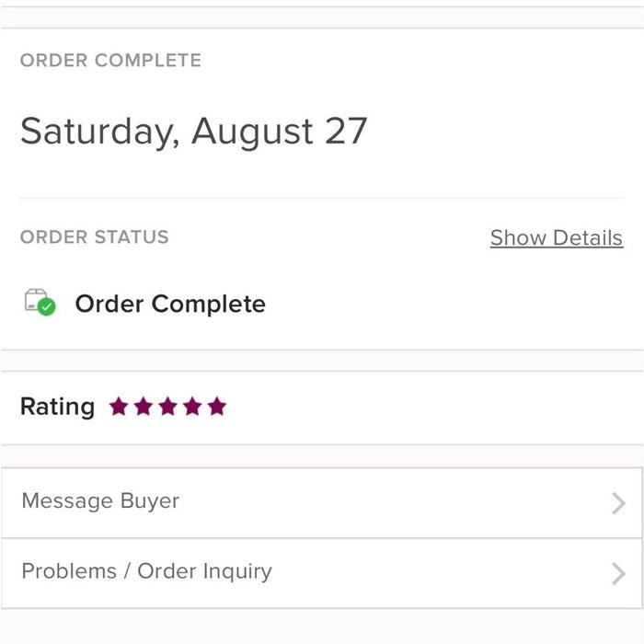
Task: Click the third rating star
Action: click(x=167, y=407)
